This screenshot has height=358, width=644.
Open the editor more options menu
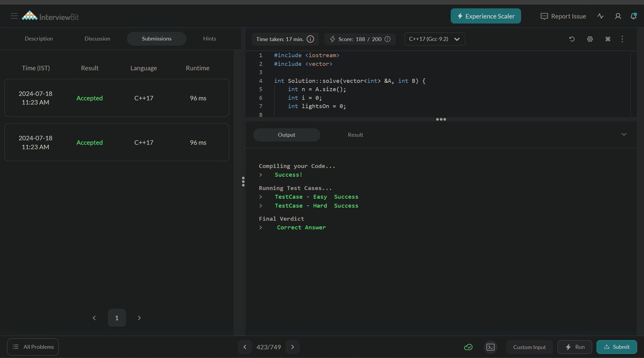point(622,39)
